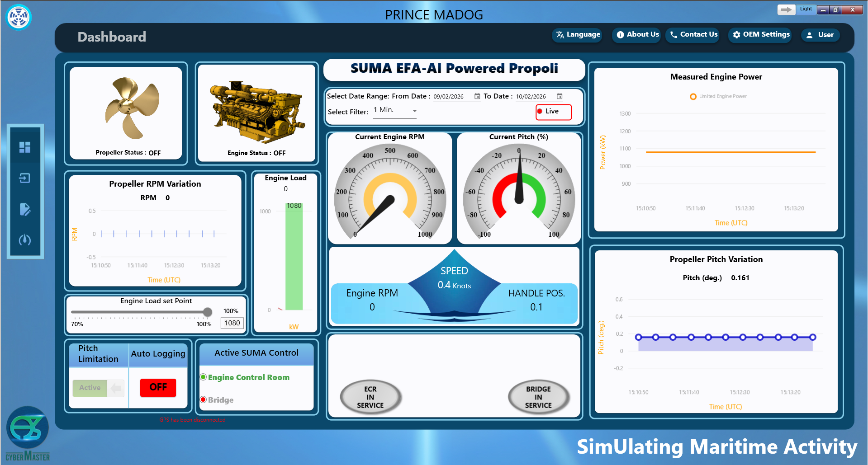Open the User menu
The width and height of the screenshot is (868, 465).
[820, 35]
